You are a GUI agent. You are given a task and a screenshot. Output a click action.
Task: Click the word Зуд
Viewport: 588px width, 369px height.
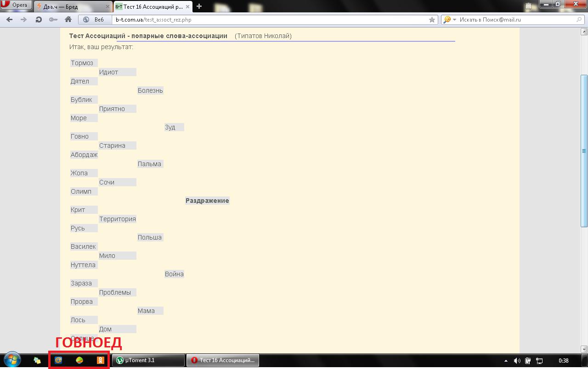(x=170, y=127)
